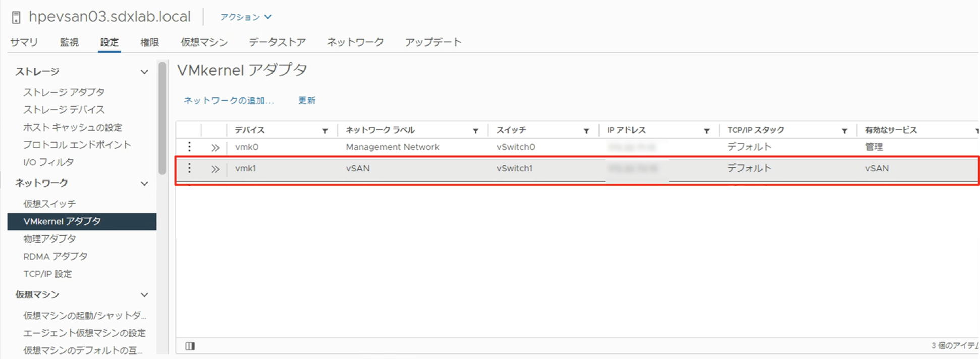Image resolution: width=980 pixels, height=359 pixels.
Task: Select ホスト キャッシュの設定
Action: (x=73, y=128)
